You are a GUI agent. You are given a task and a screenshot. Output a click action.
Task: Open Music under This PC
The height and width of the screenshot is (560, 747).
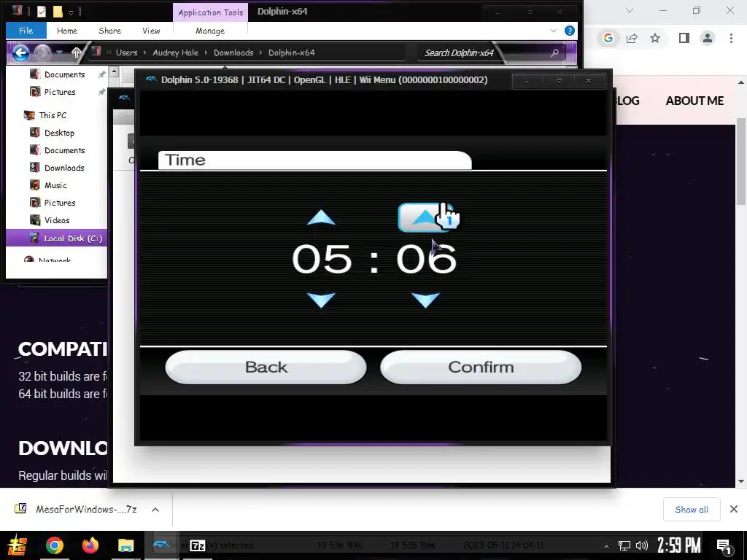coord(55,185)
